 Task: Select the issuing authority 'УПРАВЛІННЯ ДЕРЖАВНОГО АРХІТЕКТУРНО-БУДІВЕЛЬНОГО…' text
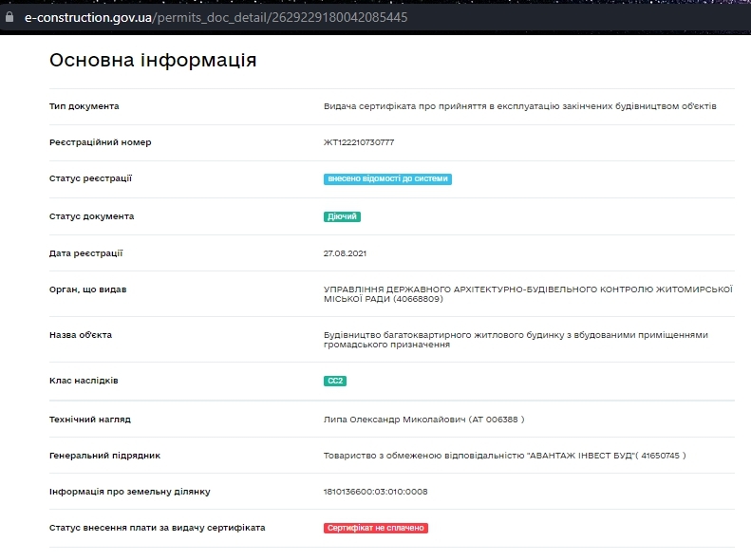pyautogui.click(x=528, y=294)
